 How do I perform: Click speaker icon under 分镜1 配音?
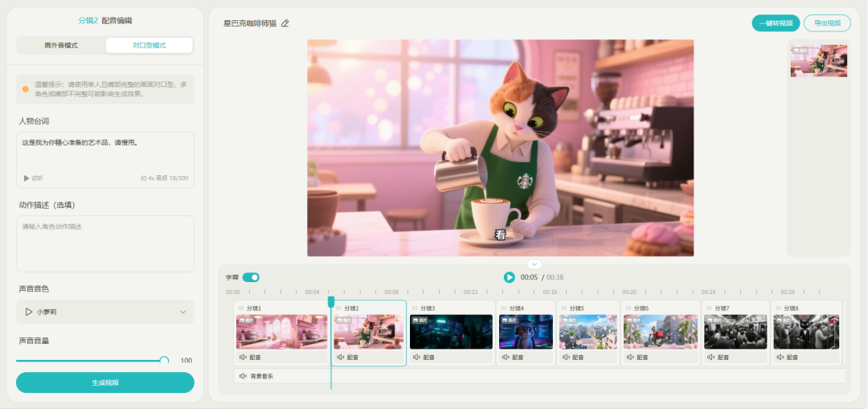(x=243, y=358)
